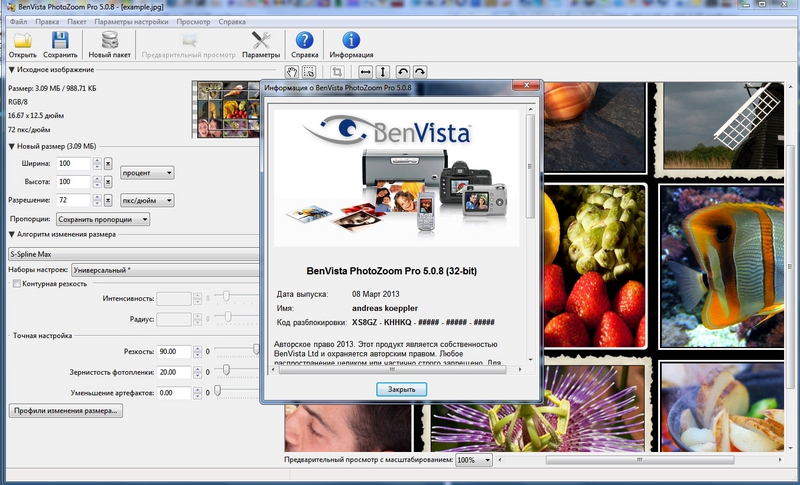Open the пкс/дюйм resolution units dropdown
The image size is (800, 485).
(x=147, y=200)
